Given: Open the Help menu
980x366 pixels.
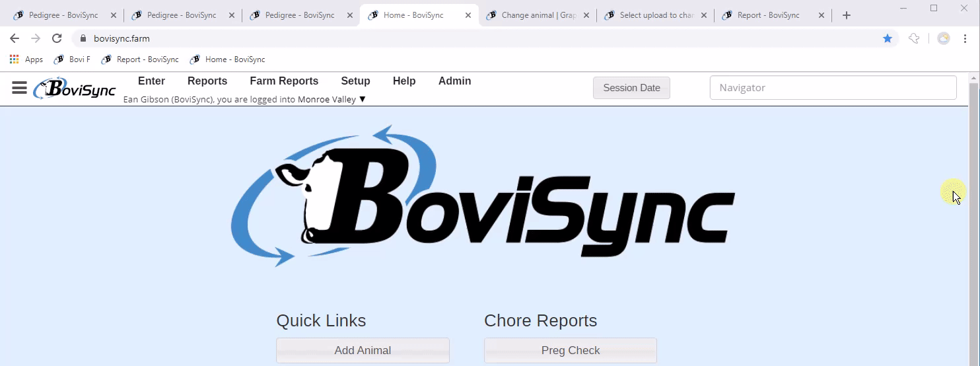Looking at the screenshot, I should 404,81.
